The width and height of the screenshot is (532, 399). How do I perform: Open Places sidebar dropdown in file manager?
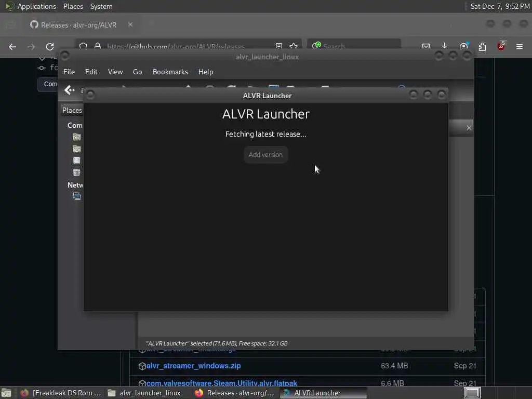point(72,110)
